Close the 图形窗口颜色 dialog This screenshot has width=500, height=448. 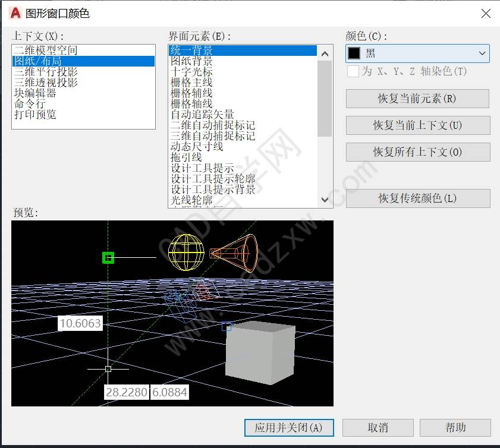[x=486, y=13]
